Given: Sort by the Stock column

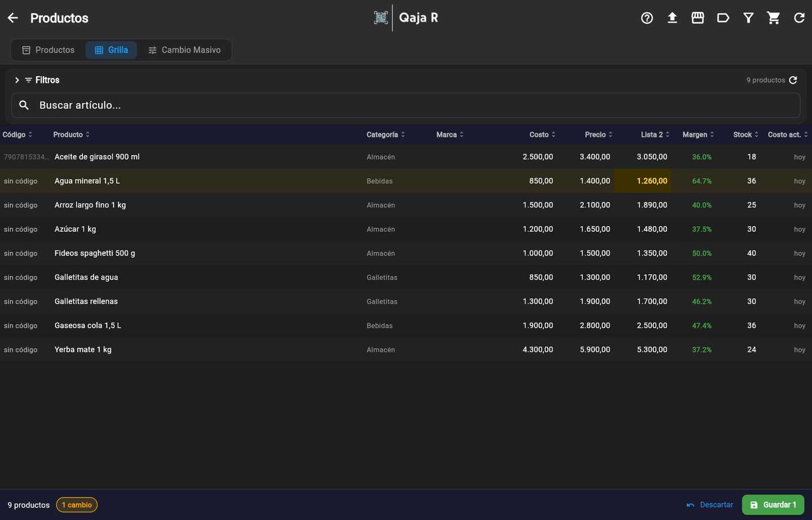Looking at the screenshot, I should point(746,135).
